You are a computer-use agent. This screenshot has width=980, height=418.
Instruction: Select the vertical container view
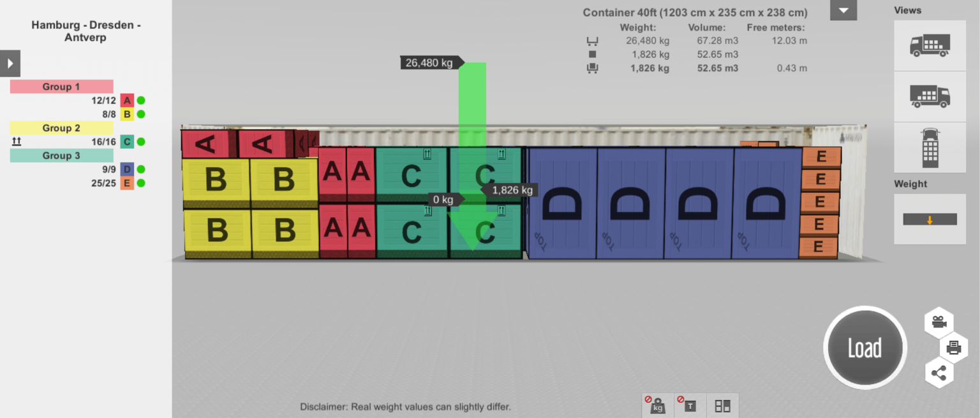pos(930,147)
